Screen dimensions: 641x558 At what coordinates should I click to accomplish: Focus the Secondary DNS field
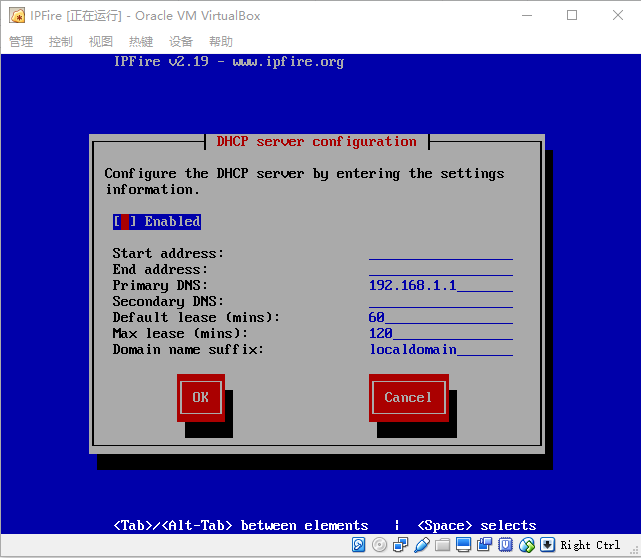point(441,301)
